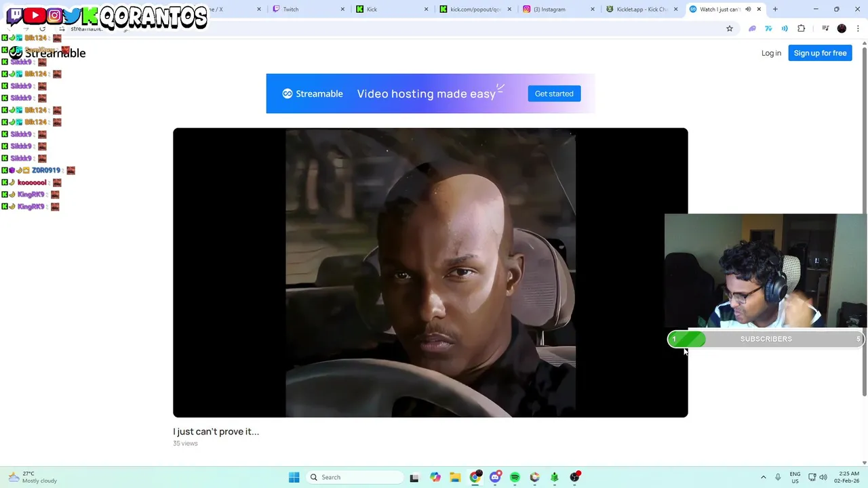Open Spotify from the taskbar

(515, 477)
